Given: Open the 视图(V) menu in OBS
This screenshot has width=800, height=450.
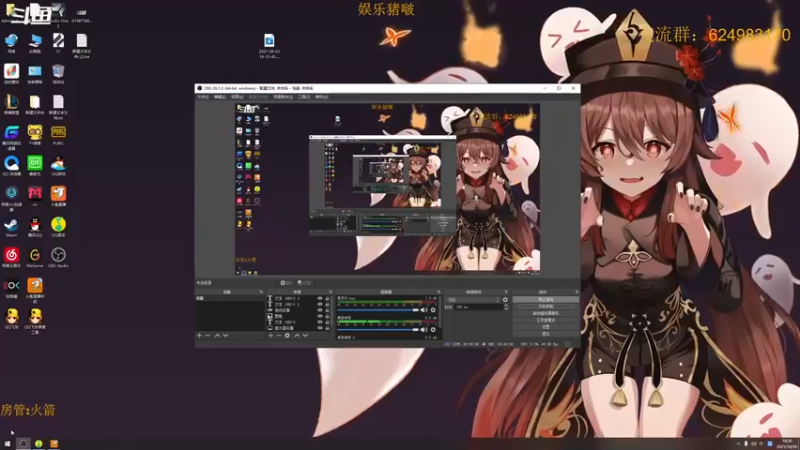Looking at the screenshot, I should pyautogui.click(x=237, y=96).
